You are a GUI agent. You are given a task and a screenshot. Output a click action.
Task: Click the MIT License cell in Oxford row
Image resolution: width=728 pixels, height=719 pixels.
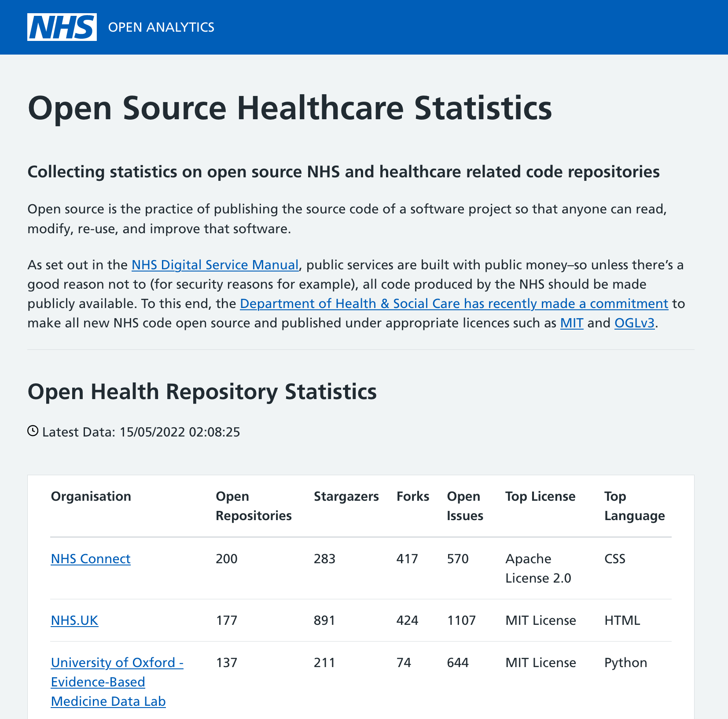click(x=541, y=663)
